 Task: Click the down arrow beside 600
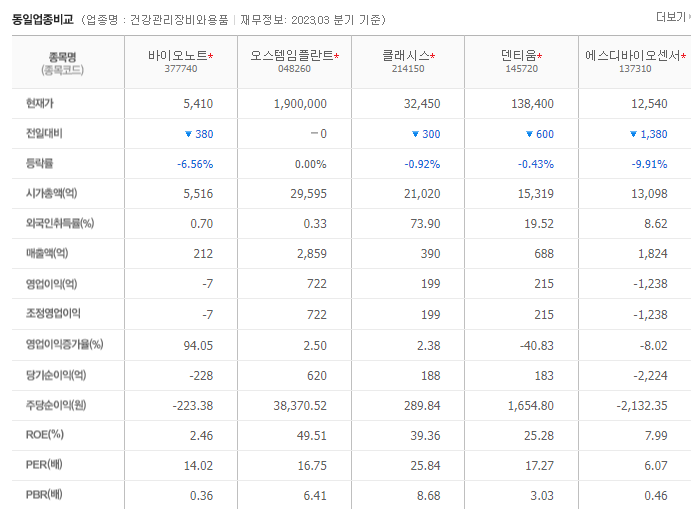(x=529, y=134)
